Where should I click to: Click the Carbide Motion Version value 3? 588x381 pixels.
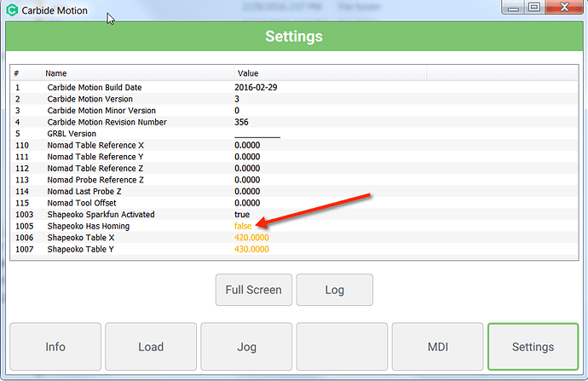pyautogui.click(x=237, y=99)
